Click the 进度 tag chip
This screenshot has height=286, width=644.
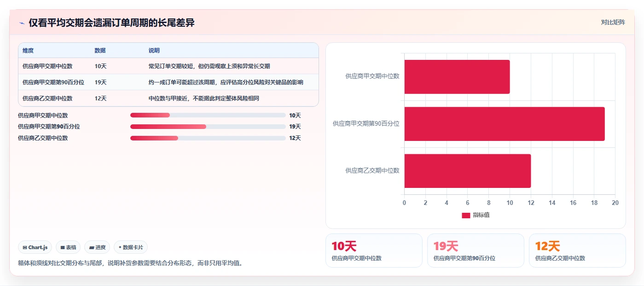point(97,247)
